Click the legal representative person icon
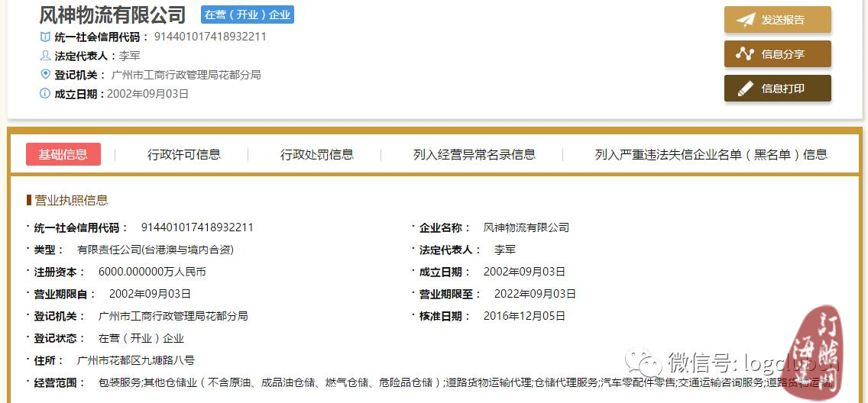Image resolution: width=868 pixels, height=403 pixels. click(45, 55)
